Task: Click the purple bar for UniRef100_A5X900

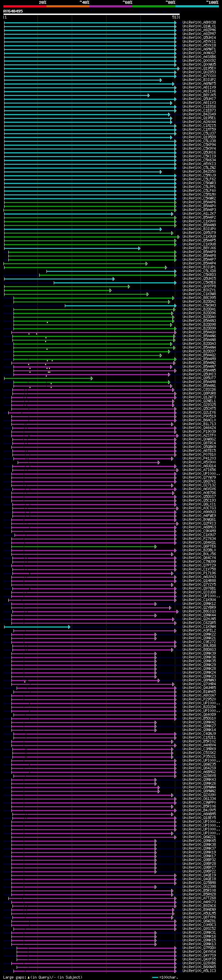Action: tap(88, 462)
